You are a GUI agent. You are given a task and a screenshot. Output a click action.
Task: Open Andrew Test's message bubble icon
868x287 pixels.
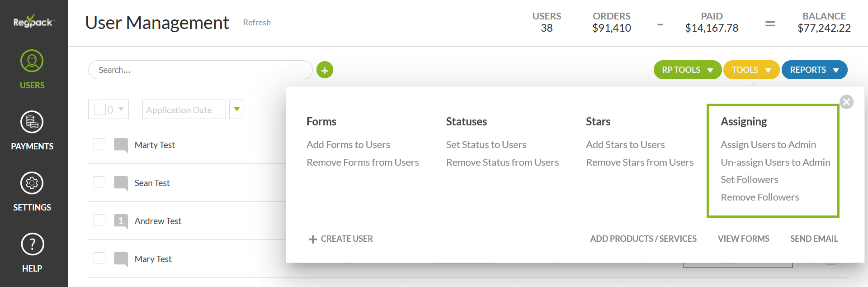pyautogui.click(x=121, y=221)
